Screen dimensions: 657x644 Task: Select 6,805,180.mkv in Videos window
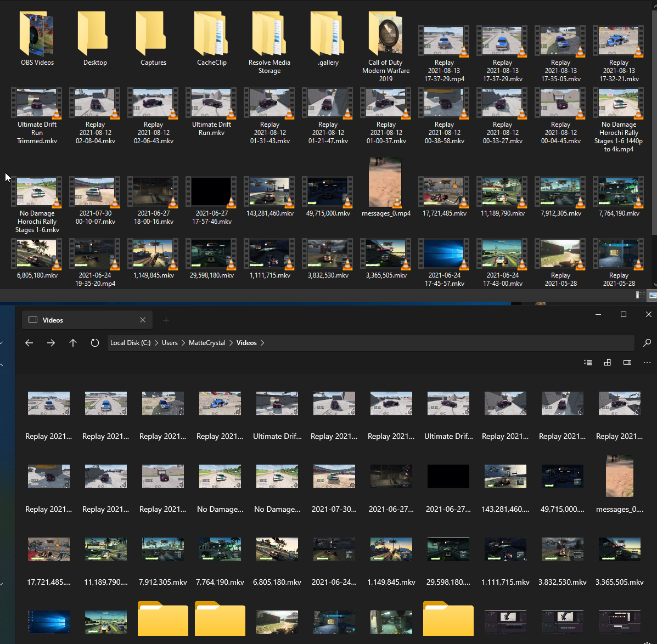tap(277, 561)
